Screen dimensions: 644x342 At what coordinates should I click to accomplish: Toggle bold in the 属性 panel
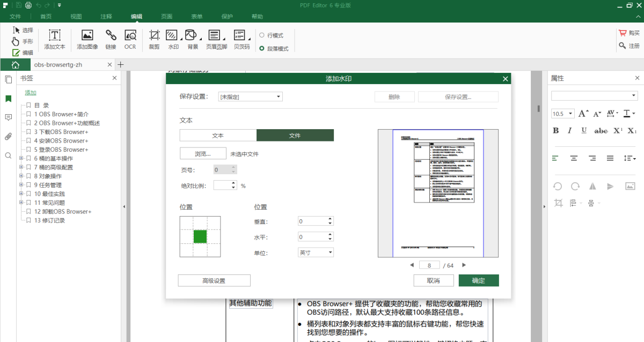point(555,130)
